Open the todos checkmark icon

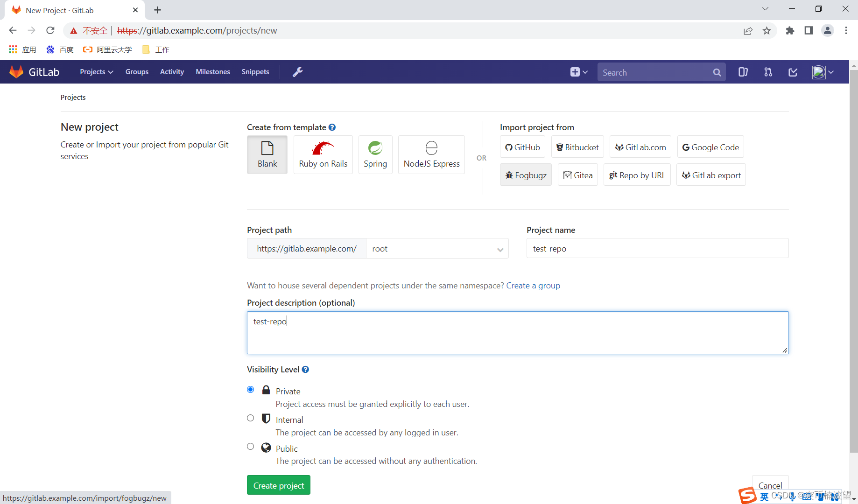pos(793,72)
